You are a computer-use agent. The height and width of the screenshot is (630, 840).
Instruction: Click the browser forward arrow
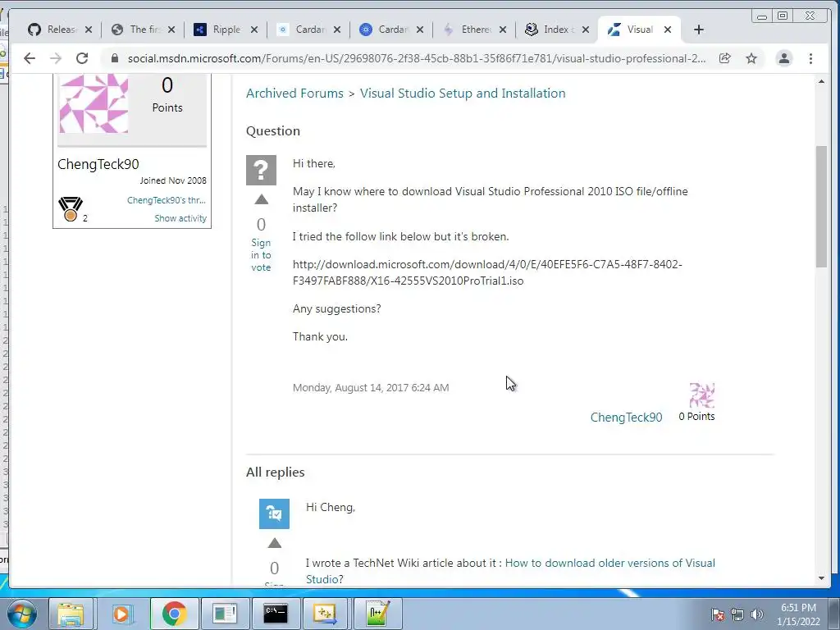(56, 58)
